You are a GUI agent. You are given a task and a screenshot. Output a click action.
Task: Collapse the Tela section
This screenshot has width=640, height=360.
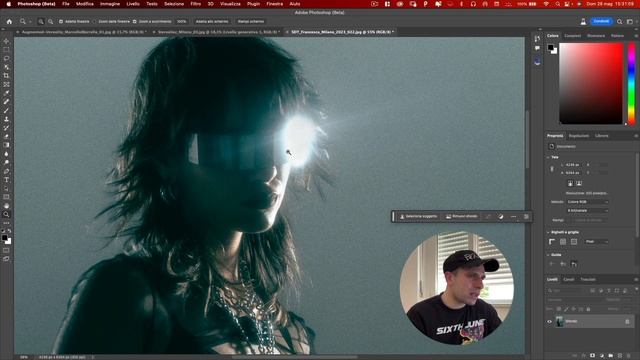[x=548, y=157]
